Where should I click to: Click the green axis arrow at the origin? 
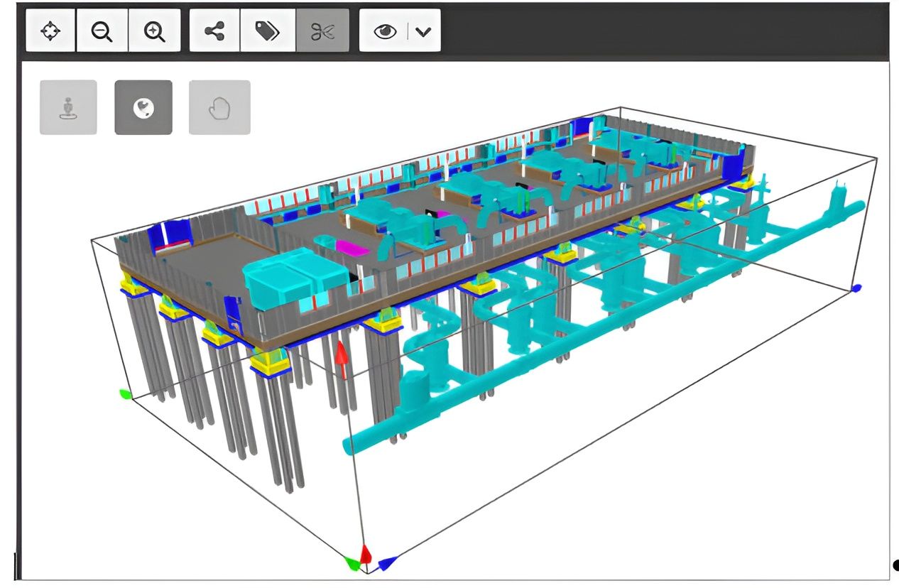click(352, 563)
